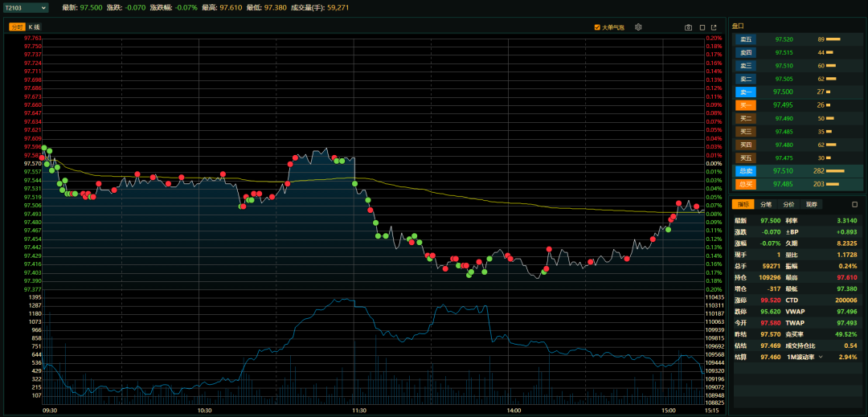The image size is (868, 417).
Task: Select the 指标 indicators tab
Action: point(743,205)
